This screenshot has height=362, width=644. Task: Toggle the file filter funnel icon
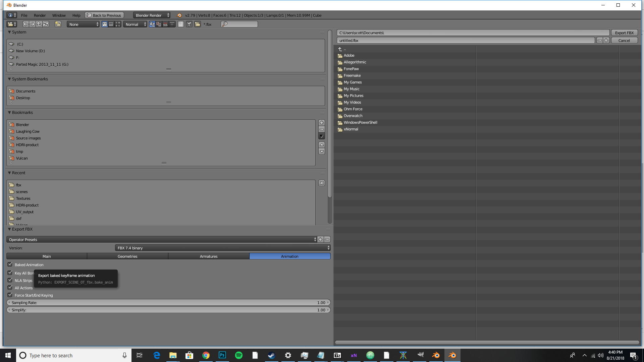point(189,24)
